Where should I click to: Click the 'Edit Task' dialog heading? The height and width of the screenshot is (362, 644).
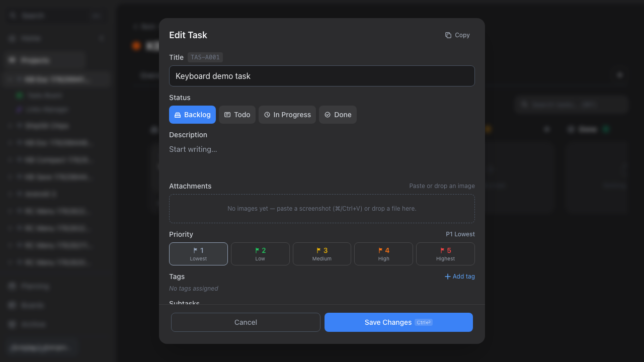click(188, 35)
